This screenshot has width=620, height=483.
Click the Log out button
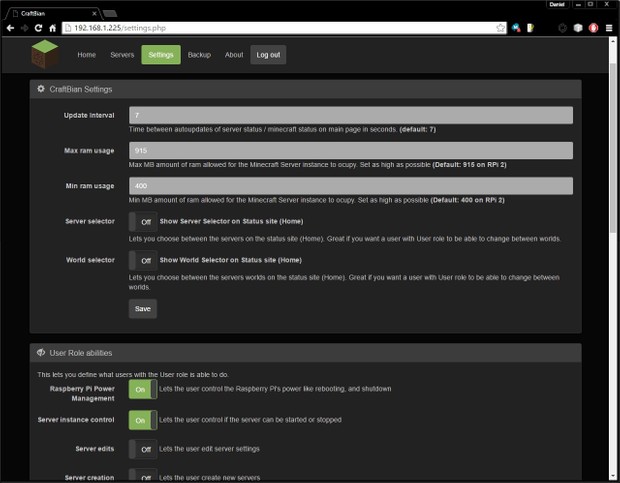click(268, 55)
